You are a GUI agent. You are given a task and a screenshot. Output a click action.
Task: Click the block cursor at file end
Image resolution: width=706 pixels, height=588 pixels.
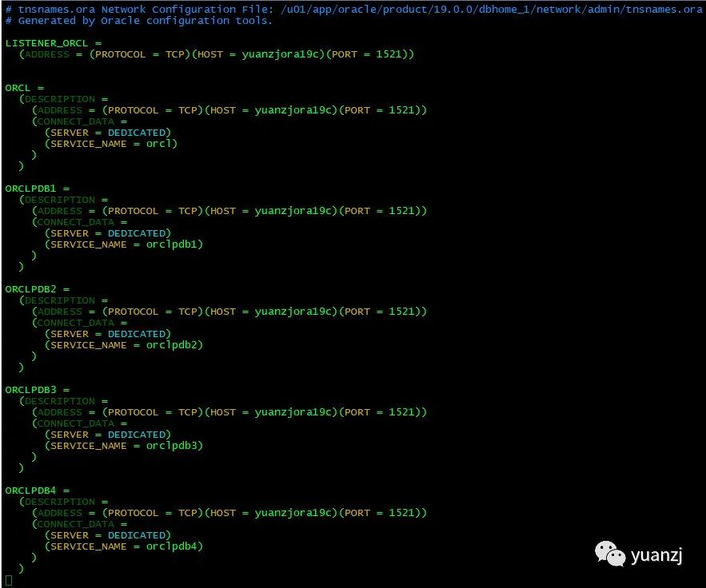pyautogui.click(x=9, y=580)
